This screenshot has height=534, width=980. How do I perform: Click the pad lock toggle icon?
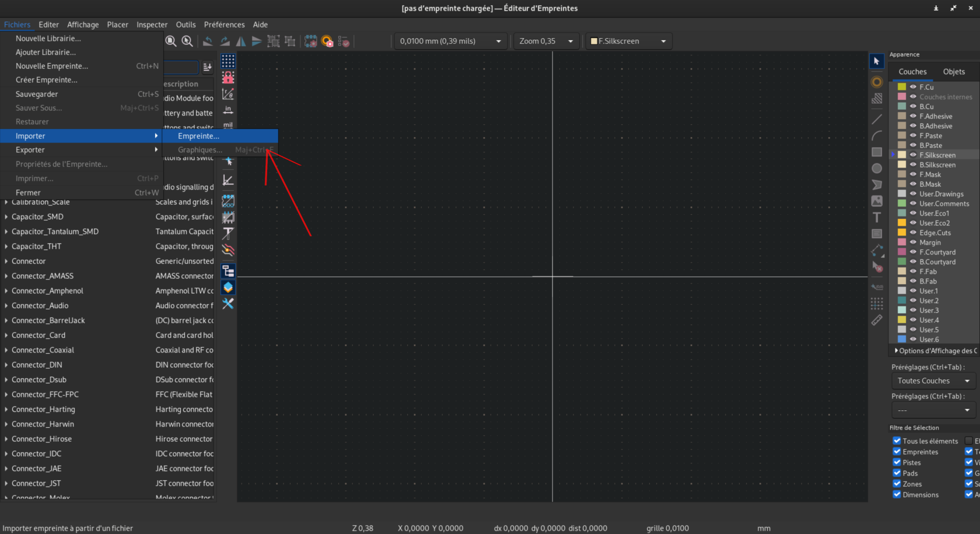(228, 77)
